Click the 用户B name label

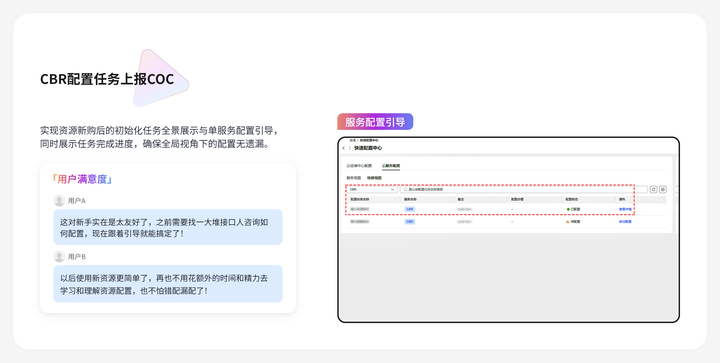point(77,257)
